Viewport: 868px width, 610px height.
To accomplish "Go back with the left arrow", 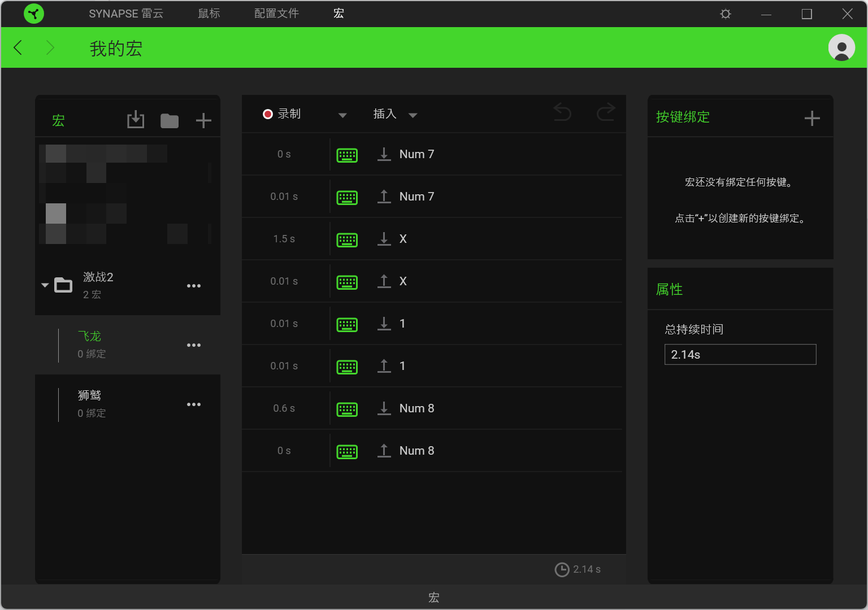I will point(18,47).
